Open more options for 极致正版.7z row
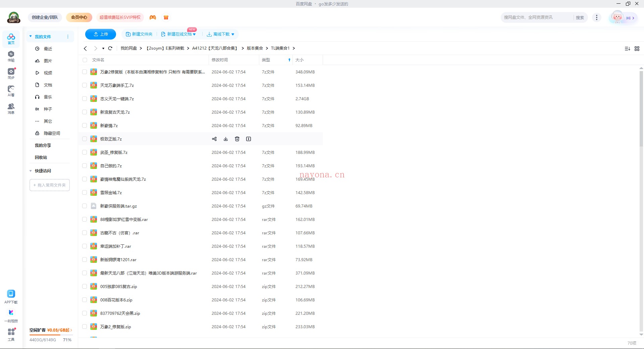The width and height of the screenshot is (644, 349). click(249, 139)
